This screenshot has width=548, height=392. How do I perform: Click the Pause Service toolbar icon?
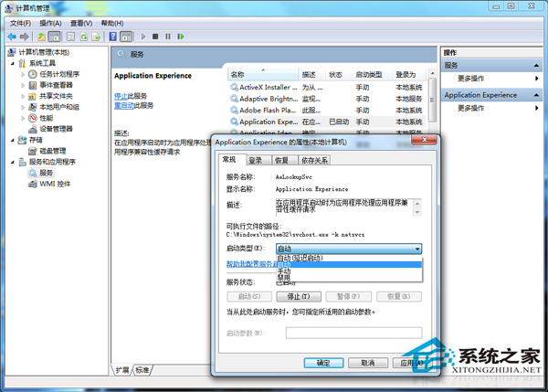click(x=168, y=37)
